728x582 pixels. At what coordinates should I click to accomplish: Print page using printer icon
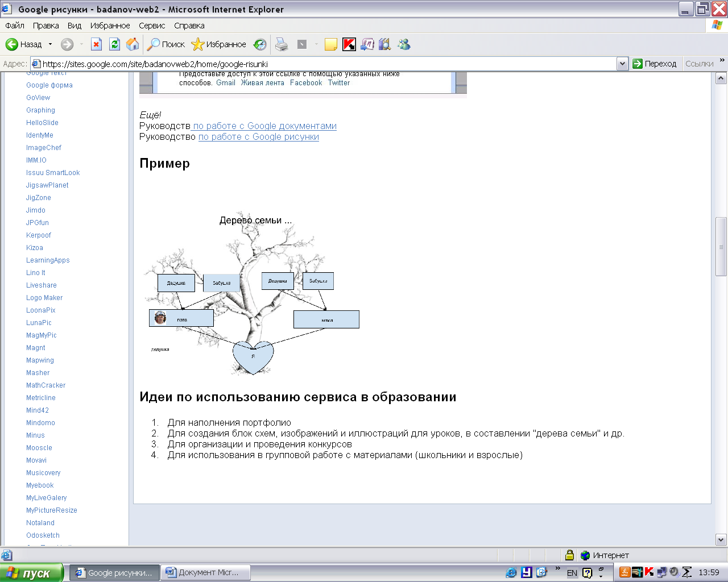click(282, 44)
